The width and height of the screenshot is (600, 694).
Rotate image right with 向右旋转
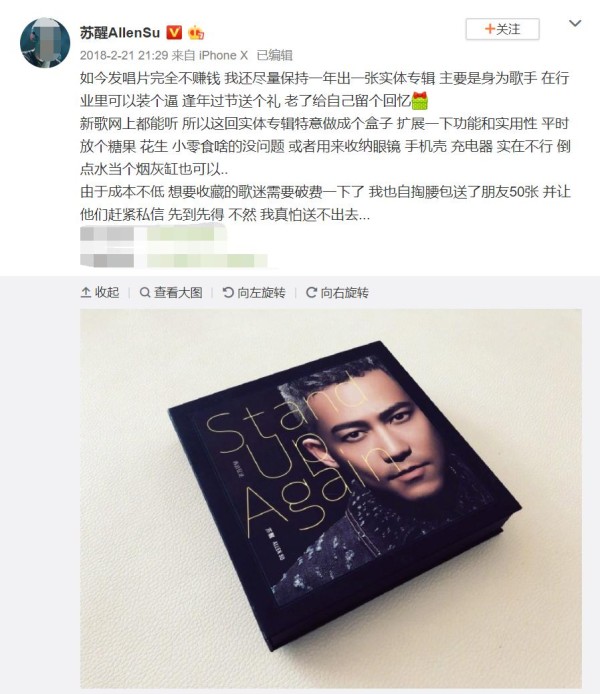click(337, 293)
